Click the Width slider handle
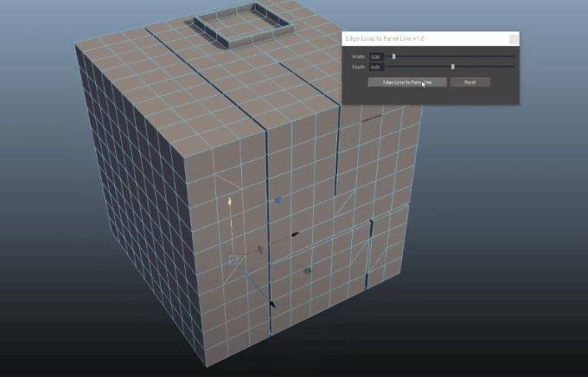Image resolution: width=588 pixels, height=377 pixels. 394,57
